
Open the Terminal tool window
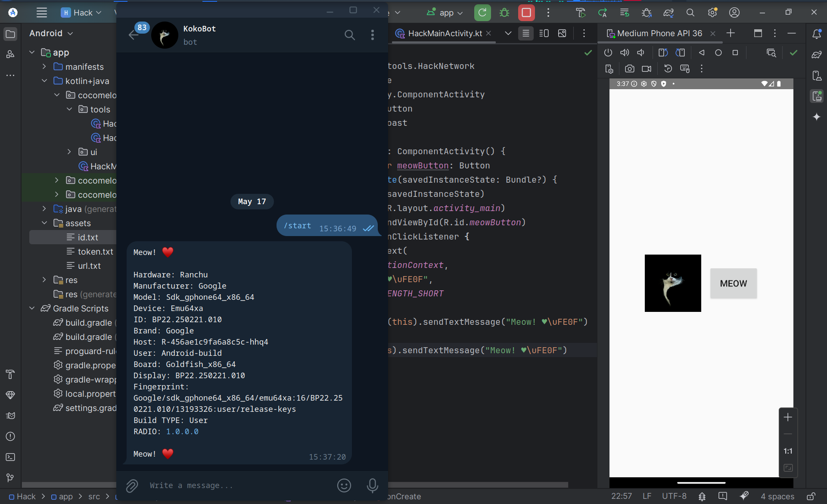pos(10,457)
